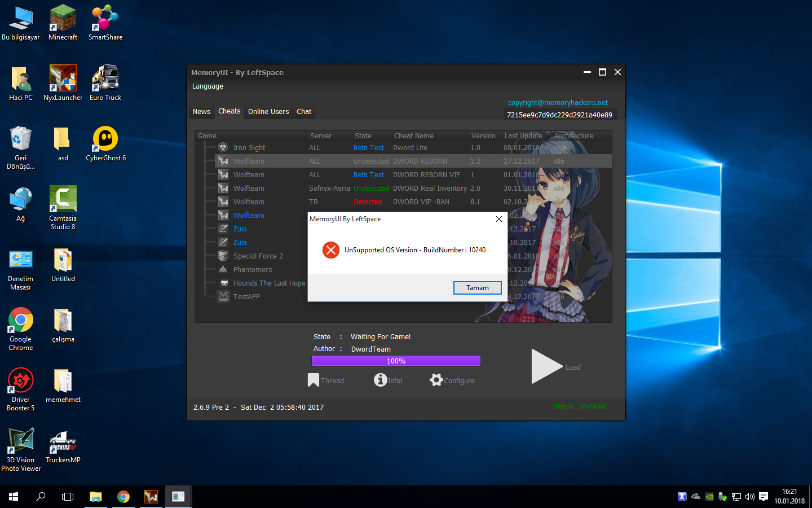
Task: Click the State column header
Action: click(x=363, y=136)
